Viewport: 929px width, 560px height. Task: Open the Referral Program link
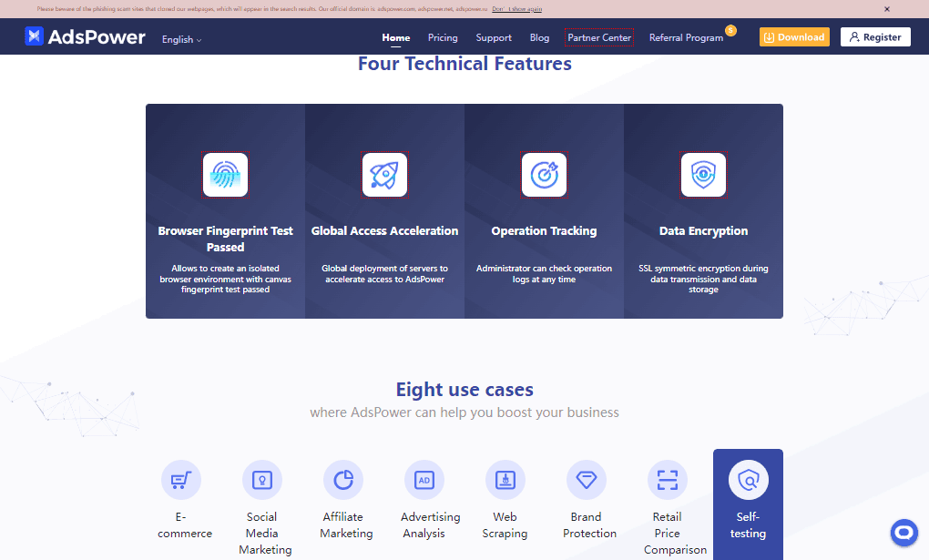click(x=686, y=37)
